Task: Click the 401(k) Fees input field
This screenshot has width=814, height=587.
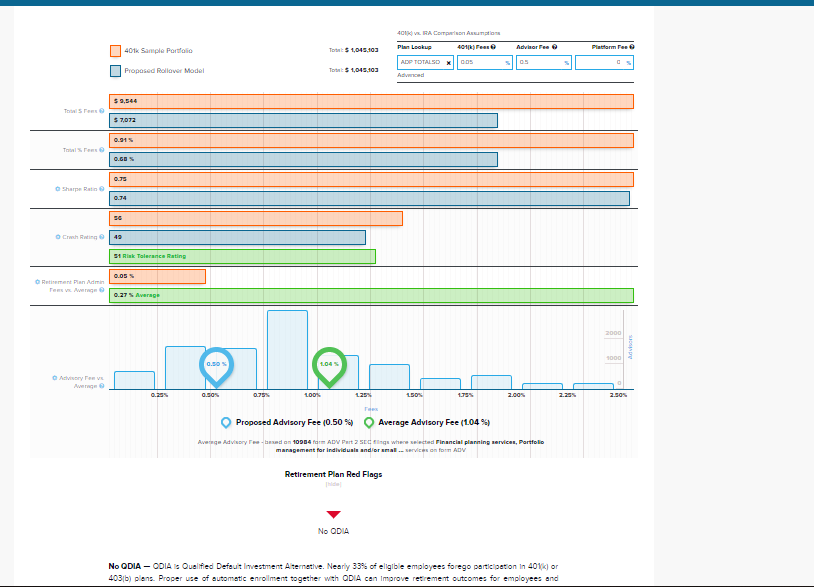Action: [481, 62]
